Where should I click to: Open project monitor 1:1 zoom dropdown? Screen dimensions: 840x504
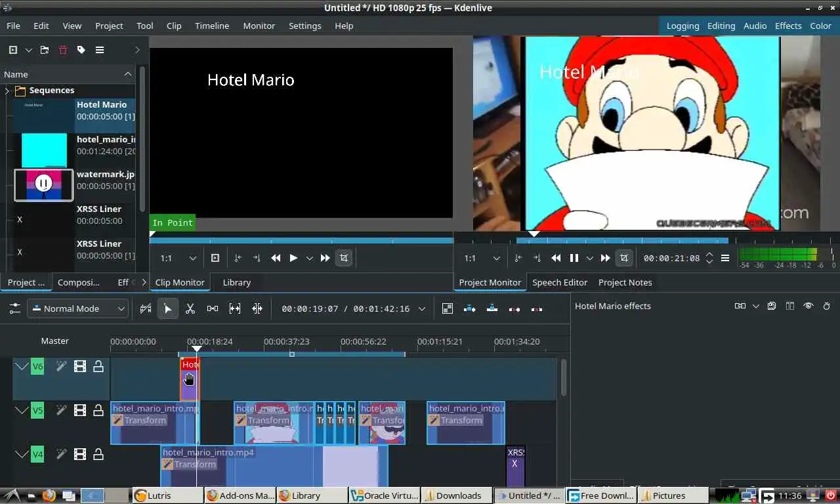pos(482,258)
